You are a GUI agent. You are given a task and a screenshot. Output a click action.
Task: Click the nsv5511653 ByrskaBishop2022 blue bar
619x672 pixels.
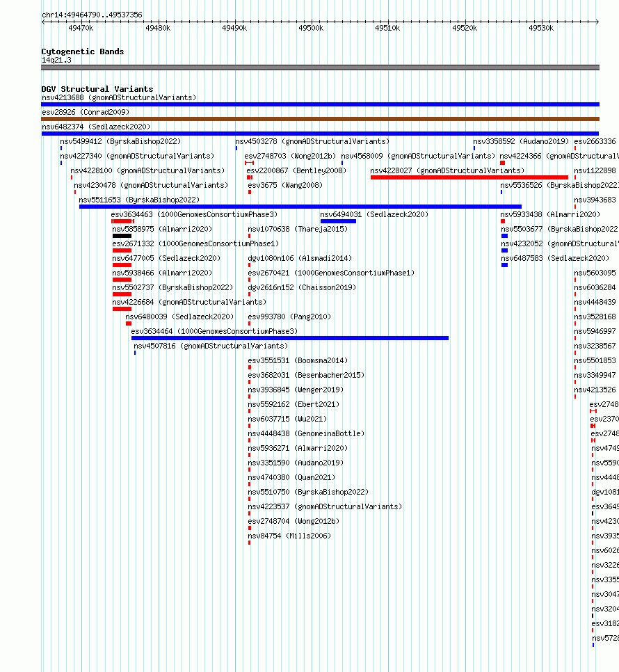[300, 207]
